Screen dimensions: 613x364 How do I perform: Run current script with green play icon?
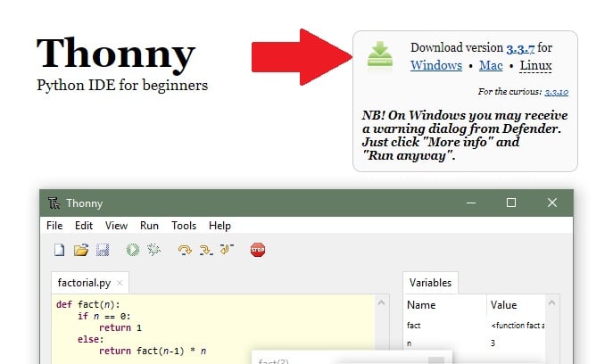tap(133, 250)
